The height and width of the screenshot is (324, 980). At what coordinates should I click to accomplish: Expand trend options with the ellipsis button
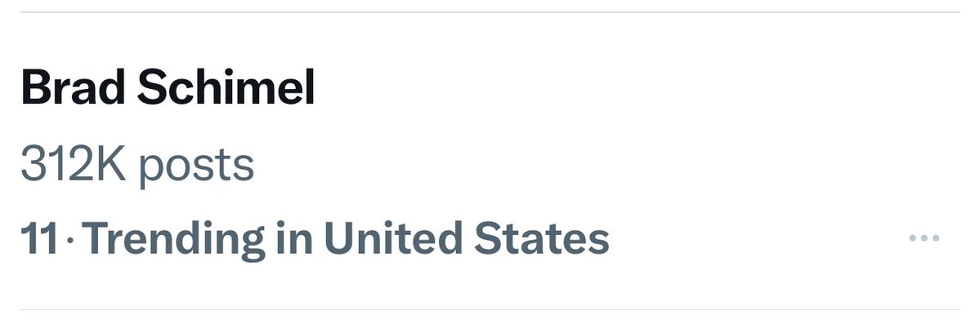click(x=924, y=237)
